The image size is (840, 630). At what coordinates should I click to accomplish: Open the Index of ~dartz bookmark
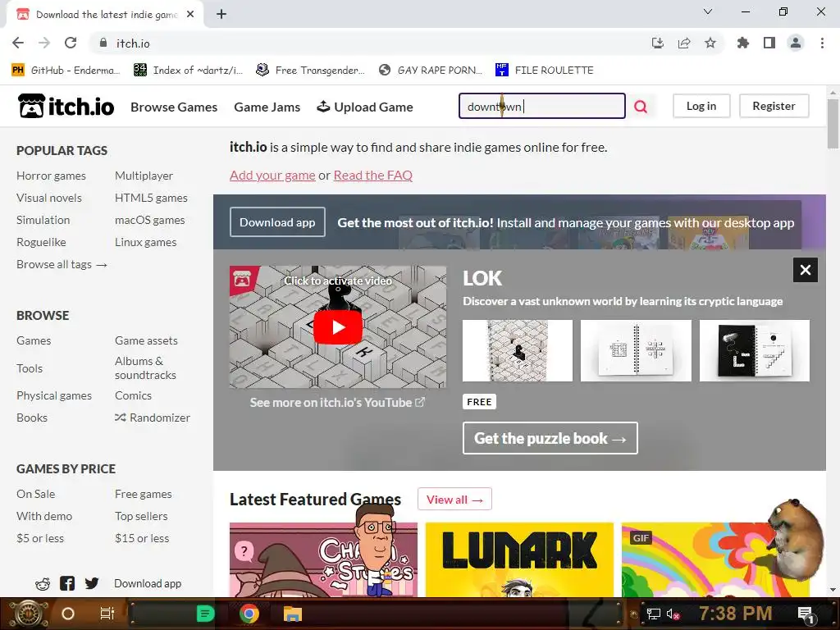188,71
